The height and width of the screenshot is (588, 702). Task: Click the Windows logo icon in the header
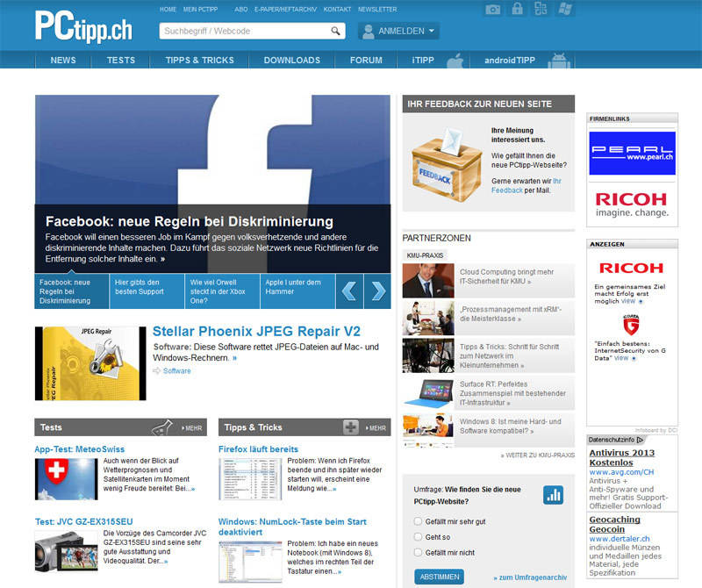click(564, 10)
